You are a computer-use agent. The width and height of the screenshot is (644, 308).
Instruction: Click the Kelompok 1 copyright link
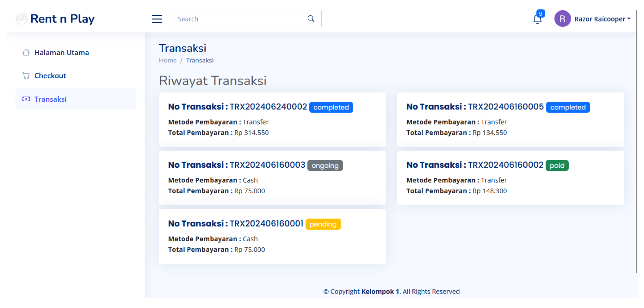pyautogui.click(x=380, y=291)
